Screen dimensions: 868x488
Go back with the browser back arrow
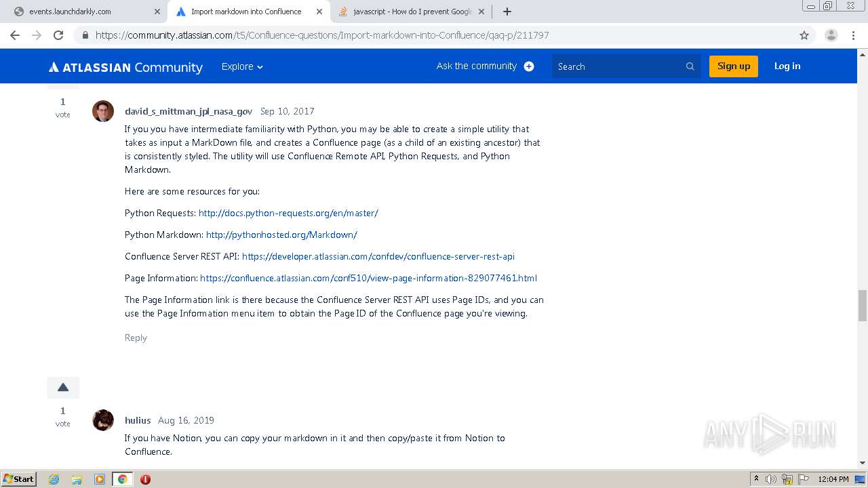coord(15,35)
